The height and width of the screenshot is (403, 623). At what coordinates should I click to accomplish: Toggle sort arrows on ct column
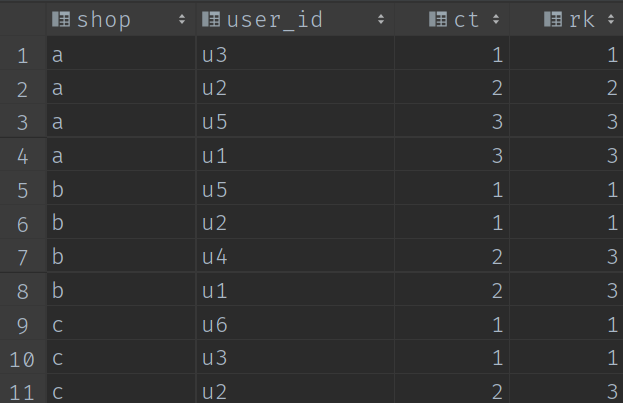pyautogui.click(x=496, y=19)
